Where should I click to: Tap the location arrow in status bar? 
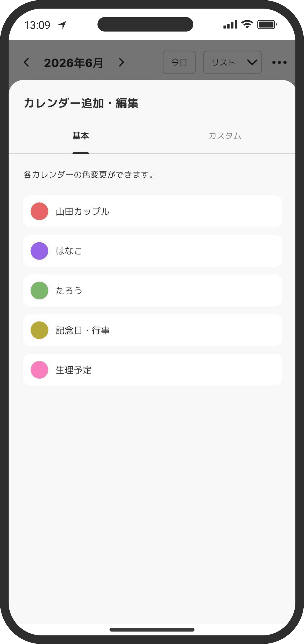coord(62,25)
